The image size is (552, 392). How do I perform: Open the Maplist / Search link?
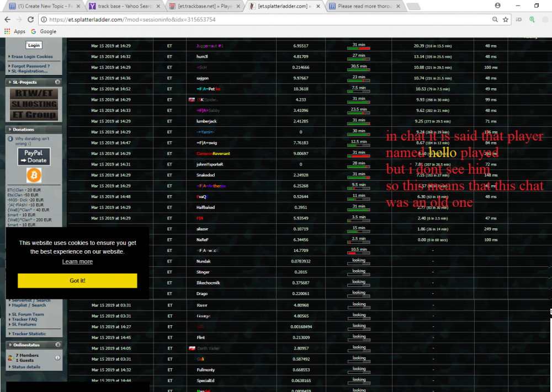[x=29, y=305]
